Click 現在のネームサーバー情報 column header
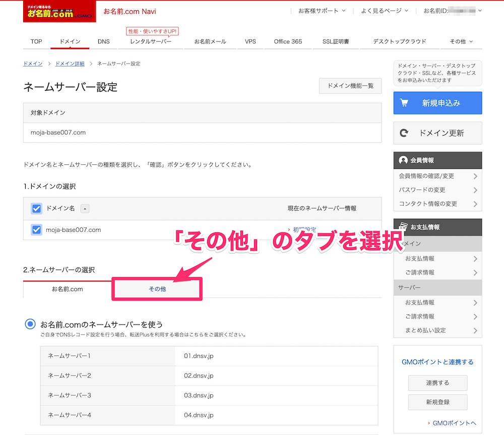Screen dimensions: 504x435 tap(322, 208)
